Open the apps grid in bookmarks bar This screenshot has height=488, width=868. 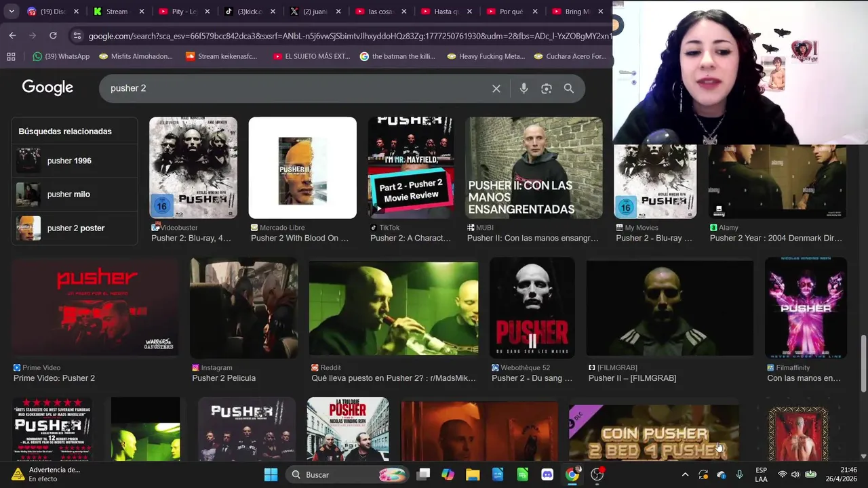pyautogui.click(x=11, y=56)
